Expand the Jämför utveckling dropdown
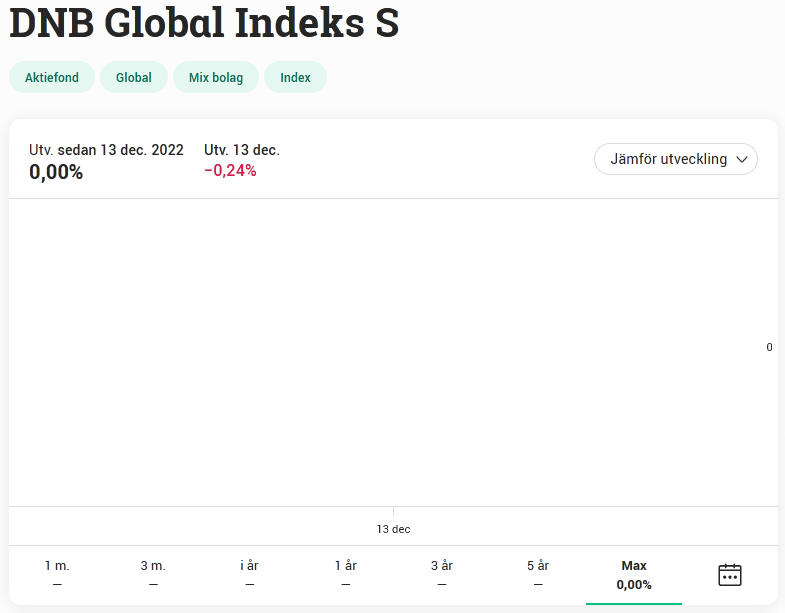This screenshot has width=785, height=613. click(676, 159)
